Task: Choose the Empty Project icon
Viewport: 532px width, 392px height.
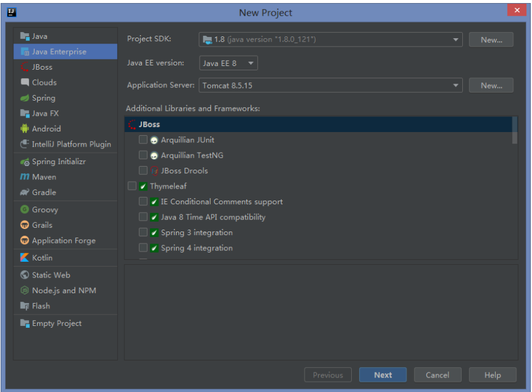Action: pos(25,323)
